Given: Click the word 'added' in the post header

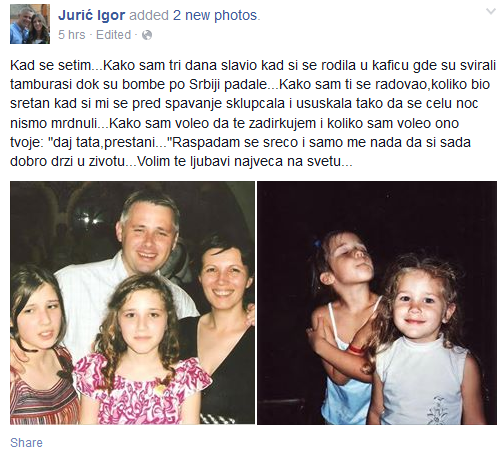Looking at the screenshot, I should (x=149, y=15).
